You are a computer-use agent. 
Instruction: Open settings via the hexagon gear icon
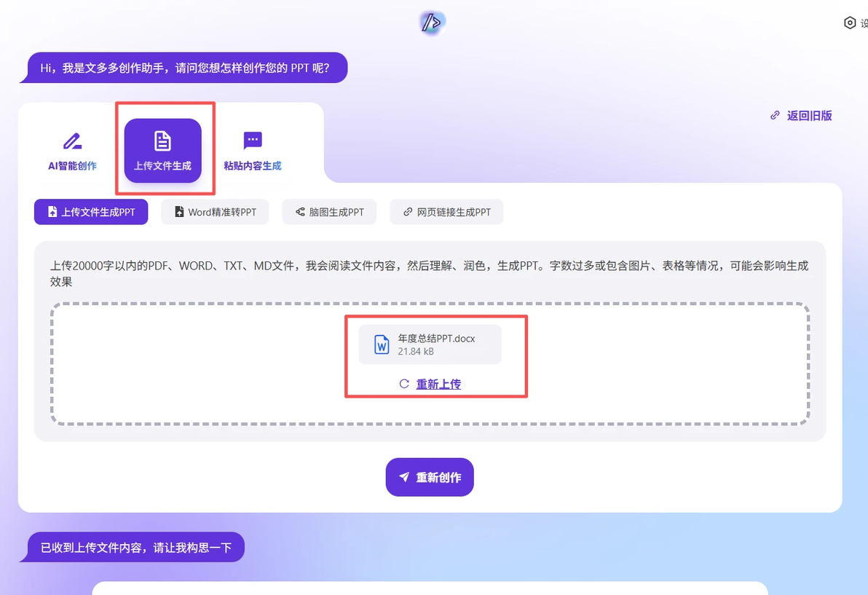tap(850, 23)
